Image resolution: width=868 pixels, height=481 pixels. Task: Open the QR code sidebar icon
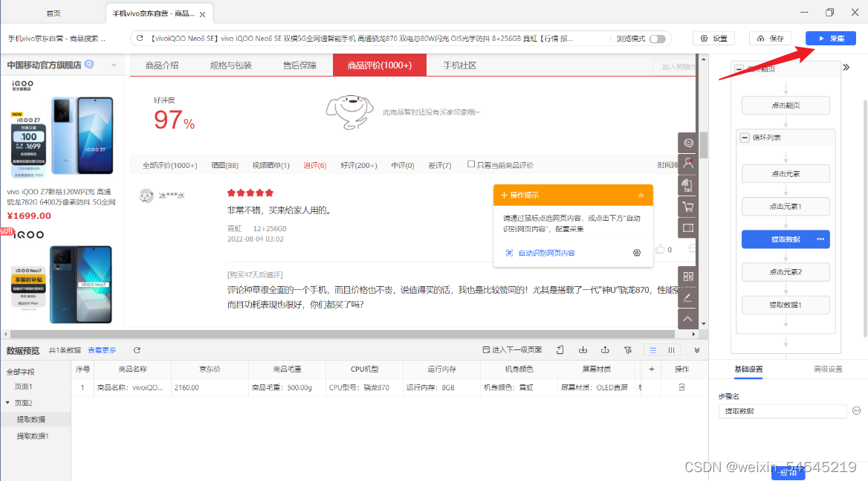[x=688, y=277]
